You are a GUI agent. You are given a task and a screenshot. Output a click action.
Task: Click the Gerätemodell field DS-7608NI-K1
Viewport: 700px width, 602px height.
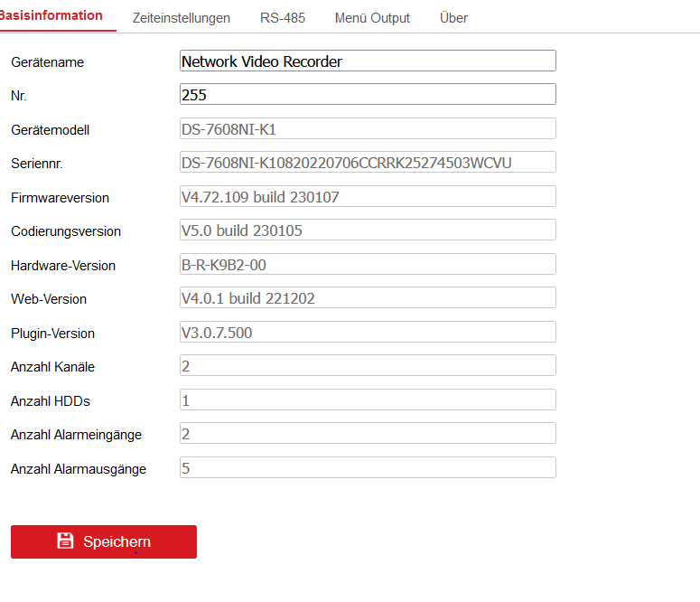(x=368, y=129)
